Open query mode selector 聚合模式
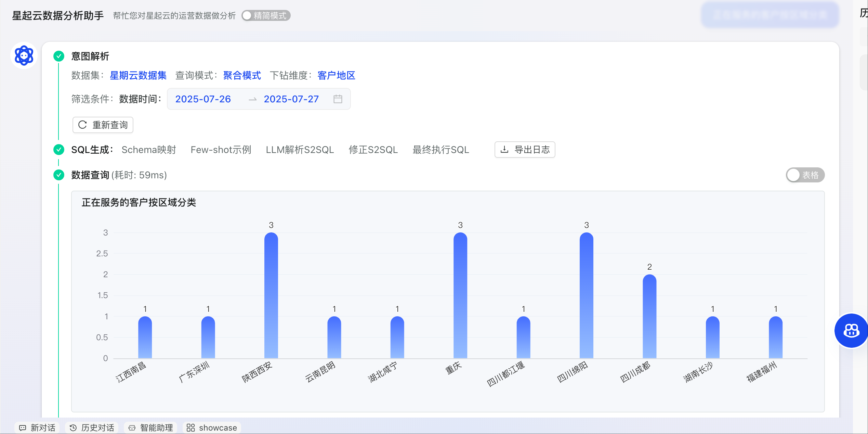This screenshot has width=868, height=434. point(242,75)
